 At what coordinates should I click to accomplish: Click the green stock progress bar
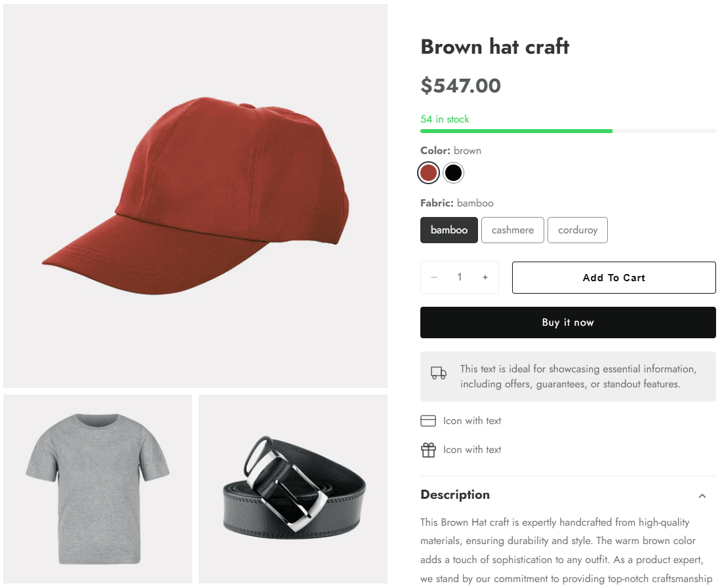517,131
